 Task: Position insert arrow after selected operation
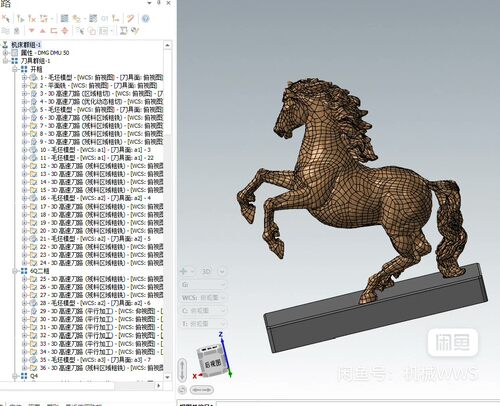[54, 31]
